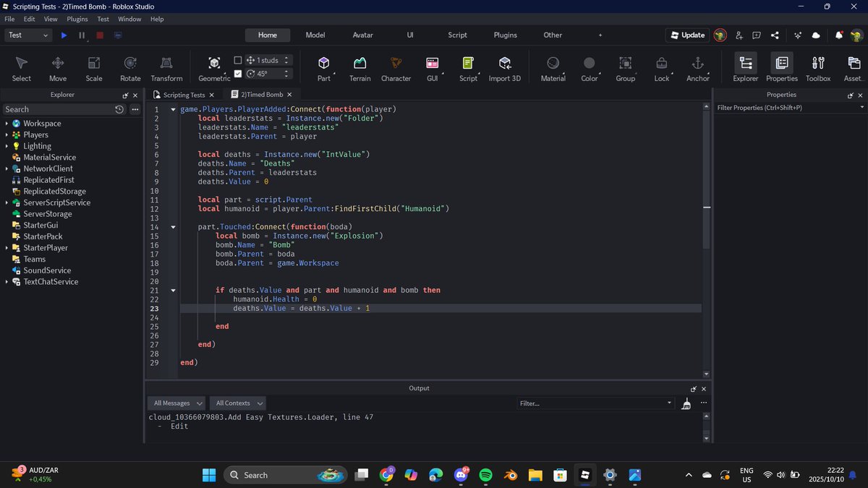868x488 pixels.
Task: Stop the test with the red square
Action: (x=100, y=35)
